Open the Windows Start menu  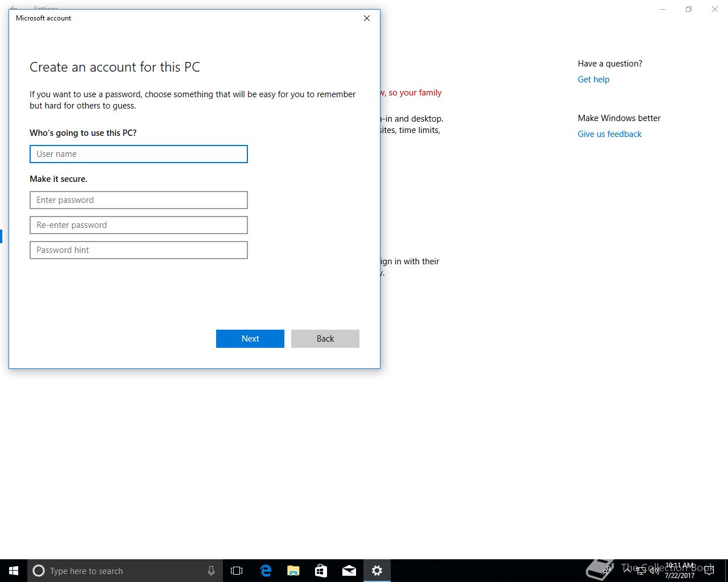(14, 571)
